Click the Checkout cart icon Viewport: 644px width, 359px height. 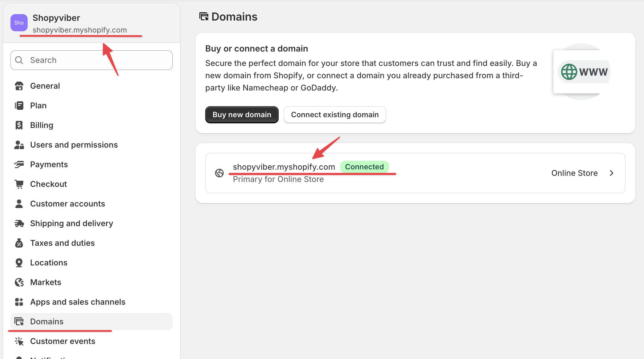pos(19,184)
